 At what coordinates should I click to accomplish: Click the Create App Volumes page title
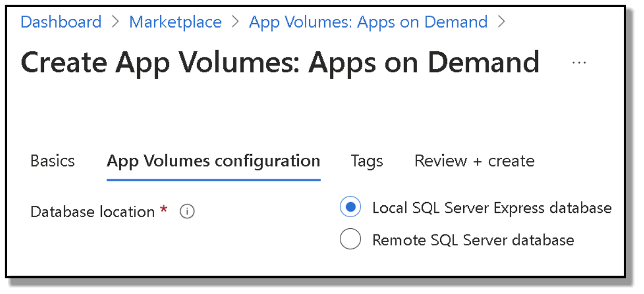pos(280,62)
